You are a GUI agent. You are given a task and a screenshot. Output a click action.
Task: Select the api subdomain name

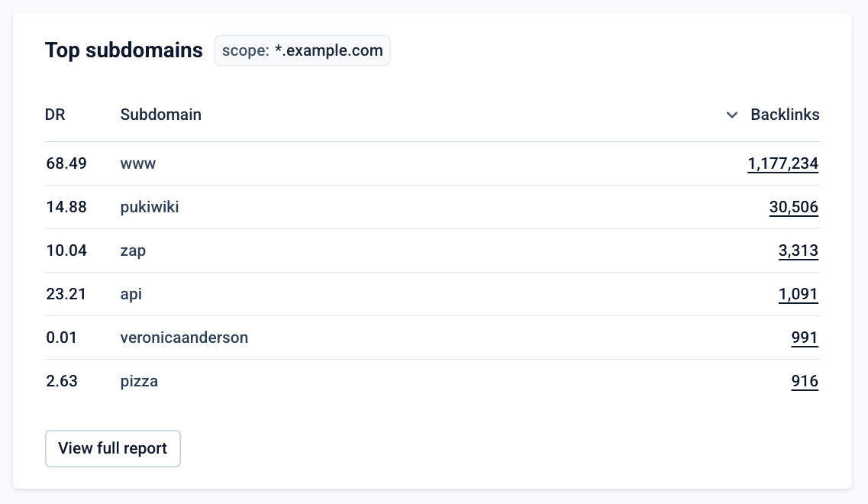(131, 294)
